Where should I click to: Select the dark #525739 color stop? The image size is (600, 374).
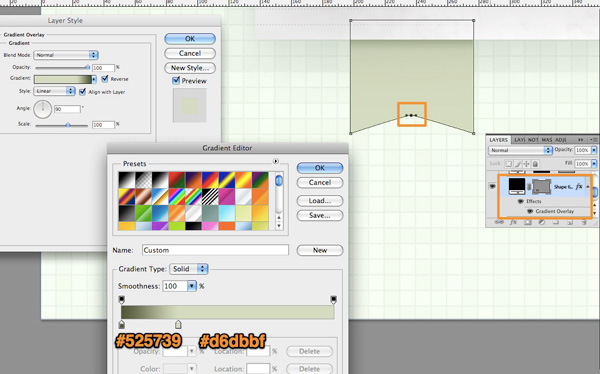pyautogui.click(x=122, y=325)
